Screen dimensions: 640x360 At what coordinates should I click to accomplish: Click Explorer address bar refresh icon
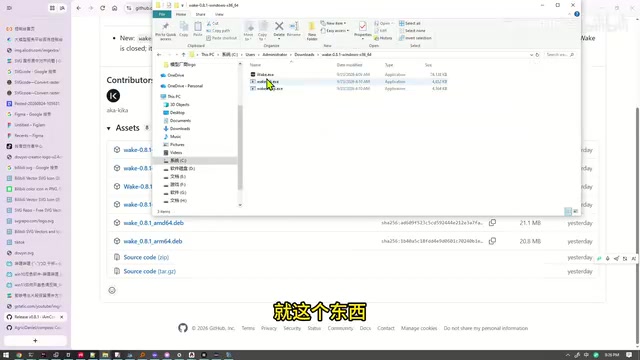click(537, 55)
